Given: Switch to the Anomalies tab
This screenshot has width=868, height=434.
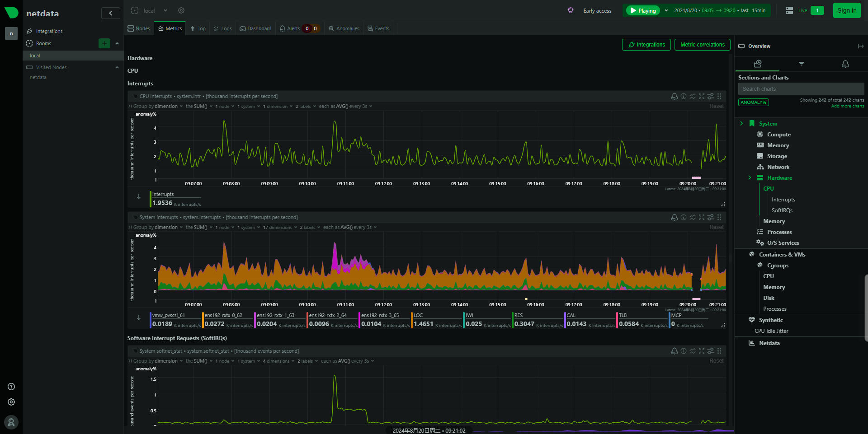Looking at the screenshot, I should pos(344,28).
